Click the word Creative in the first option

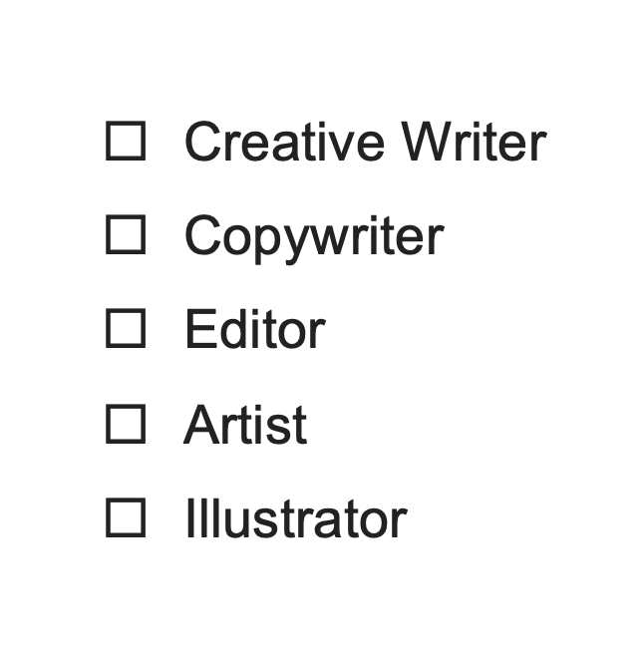click(x=287, y=142)
